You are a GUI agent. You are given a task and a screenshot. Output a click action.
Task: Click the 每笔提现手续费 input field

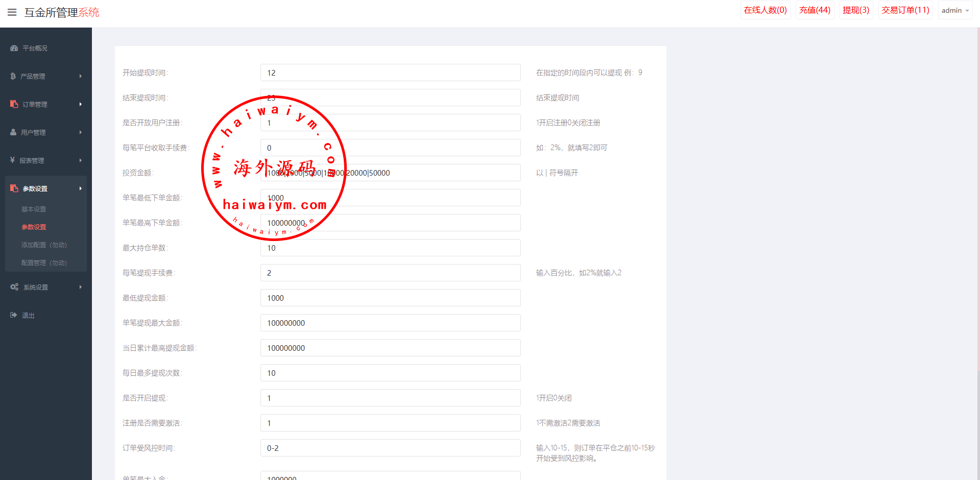(390, 273)
